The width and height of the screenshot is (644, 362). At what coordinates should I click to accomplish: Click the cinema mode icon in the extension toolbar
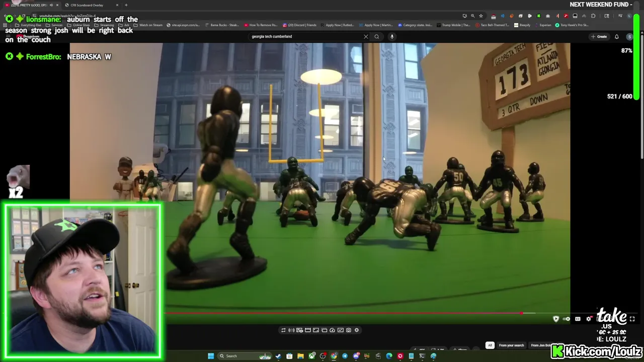pyautogui.click(x=316, y=330)
